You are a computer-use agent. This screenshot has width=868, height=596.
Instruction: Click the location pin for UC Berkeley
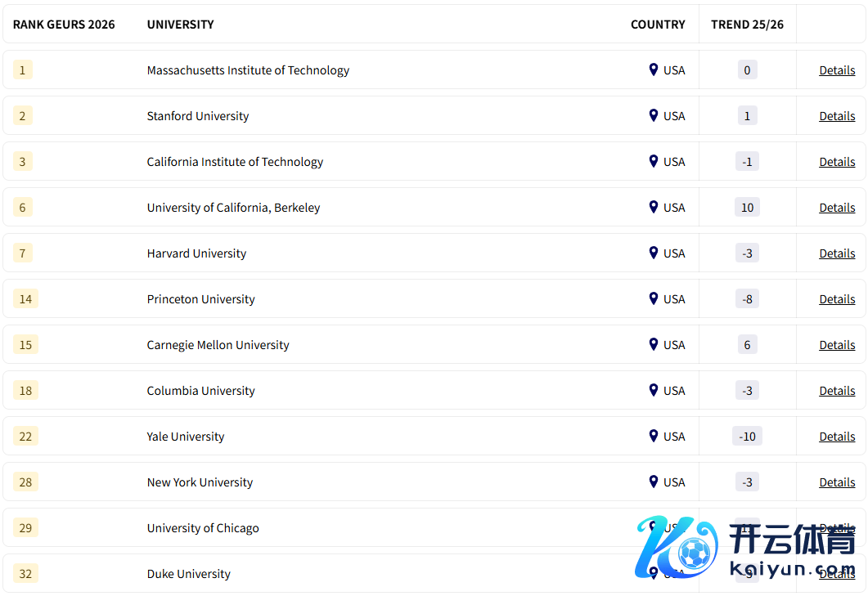[x=653, y=207]
